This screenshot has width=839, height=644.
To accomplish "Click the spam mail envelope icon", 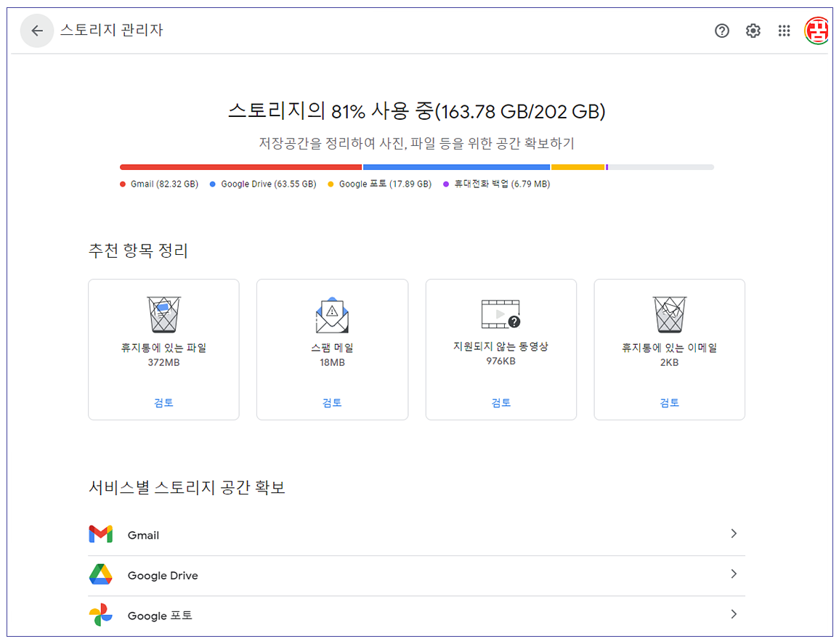I will point(332,315).
